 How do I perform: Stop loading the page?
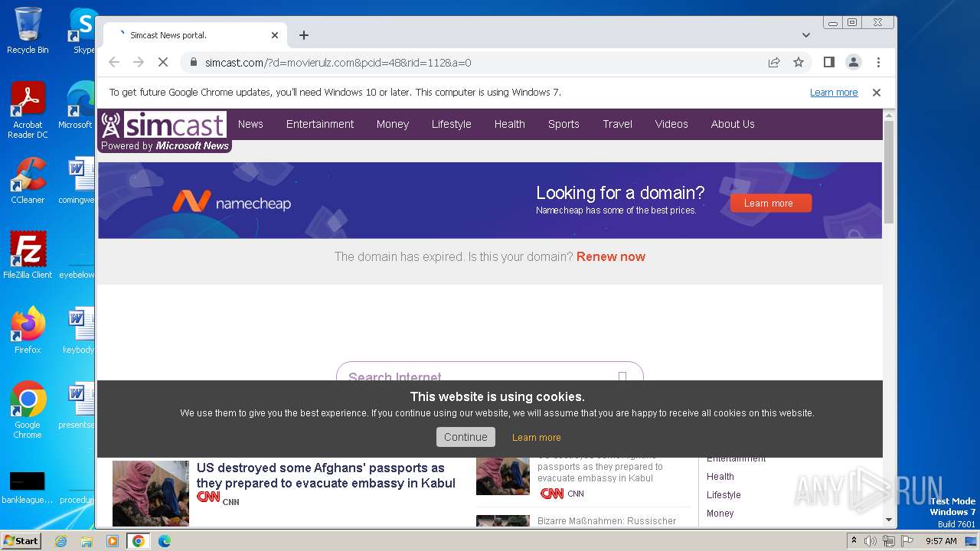tap(163, 63)
